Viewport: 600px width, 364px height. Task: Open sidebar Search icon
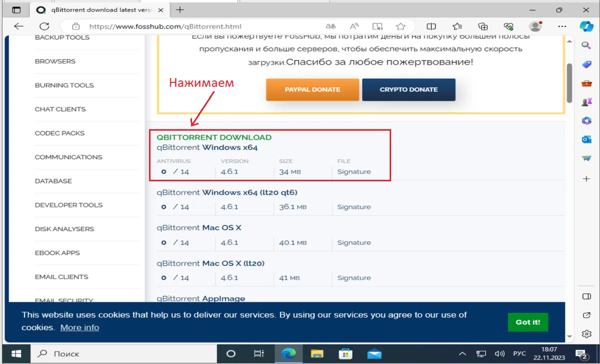[586, 45]
